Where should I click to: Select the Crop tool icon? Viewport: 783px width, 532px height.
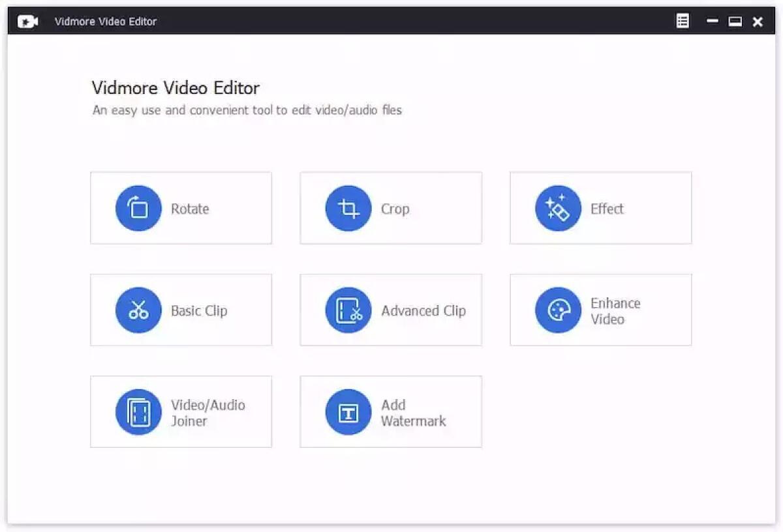[348, 208]
